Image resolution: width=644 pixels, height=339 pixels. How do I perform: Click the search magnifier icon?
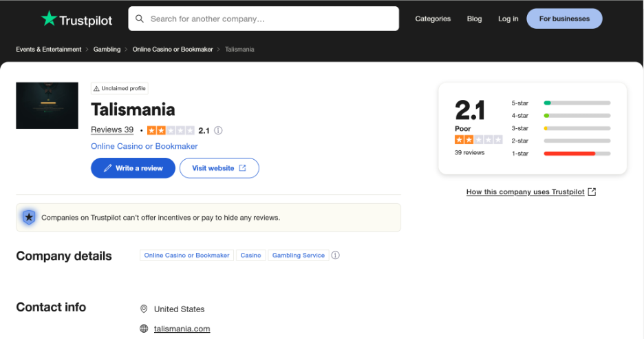point(140,19)
